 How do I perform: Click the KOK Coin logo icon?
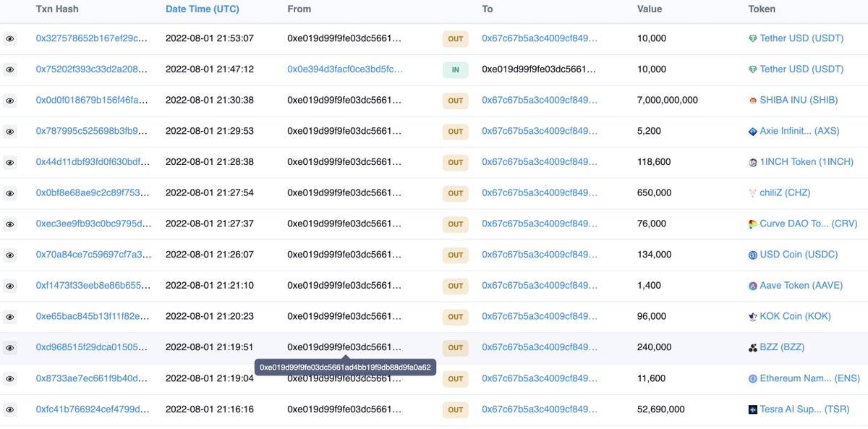pyautogui.click(x=752, y=317)
